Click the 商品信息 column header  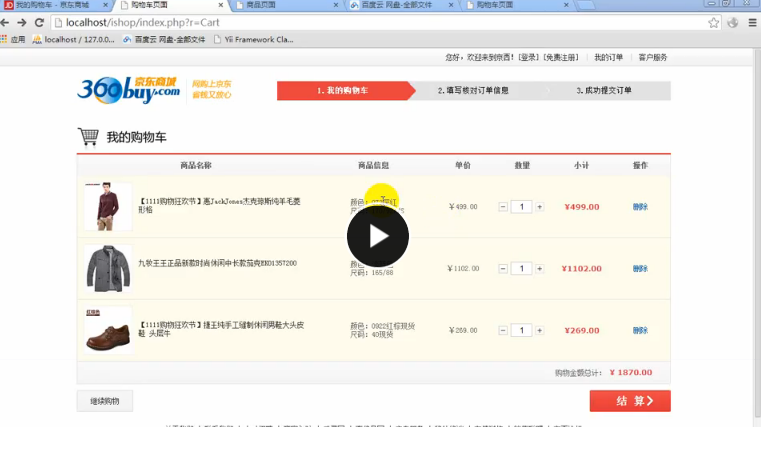coord(373,166)
